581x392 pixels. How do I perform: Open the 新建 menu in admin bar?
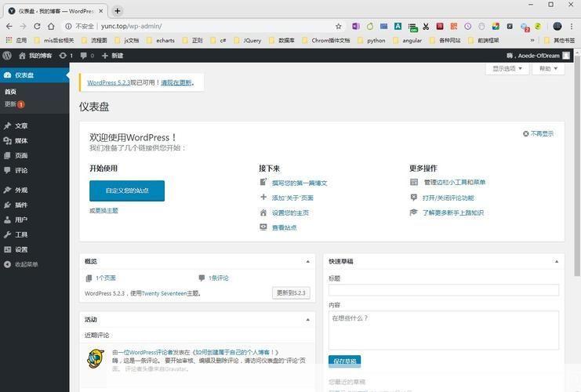[x=112, y=56]
